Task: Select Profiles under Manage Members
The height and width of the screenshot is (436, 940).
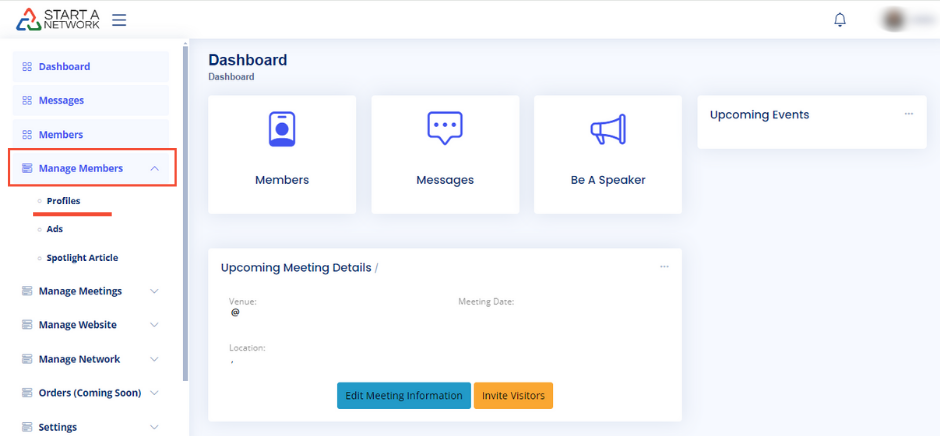Action: [63, 201]
